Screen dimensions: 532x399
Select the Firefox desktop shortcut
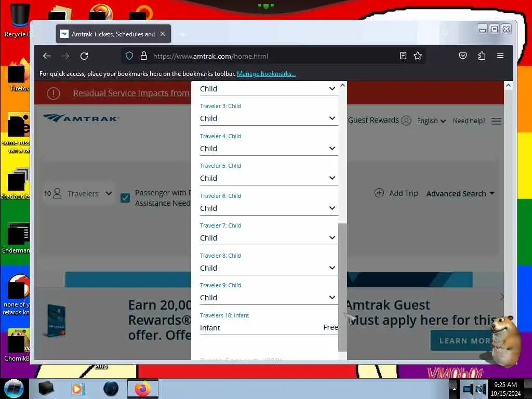click(x=19, y=75)
